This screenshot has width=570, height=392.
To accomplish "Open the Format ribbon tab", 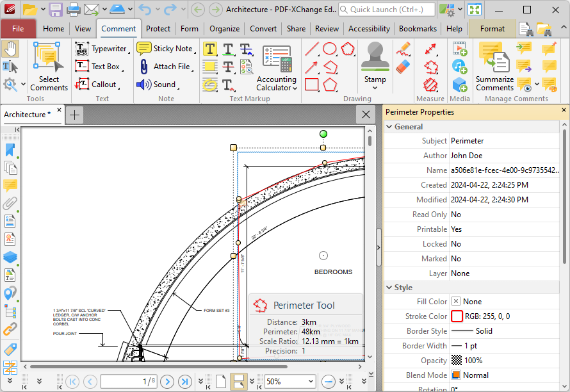I will [493, 29].
